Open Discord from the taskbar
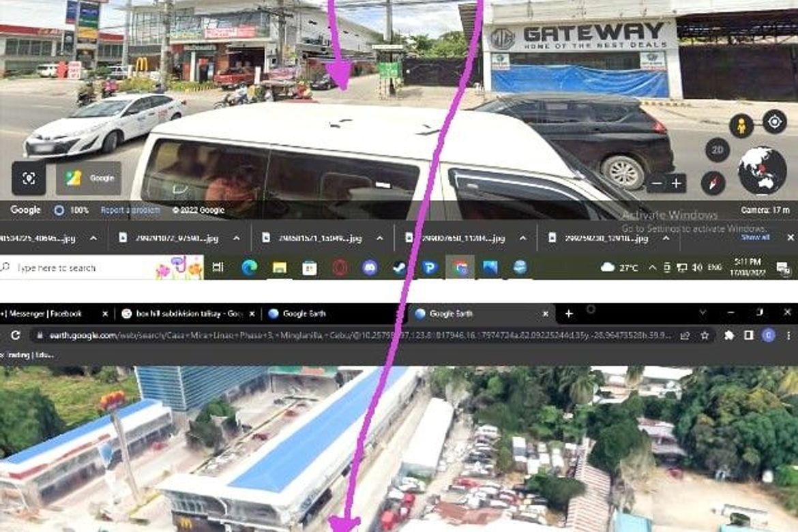 [x=370, y=267]
